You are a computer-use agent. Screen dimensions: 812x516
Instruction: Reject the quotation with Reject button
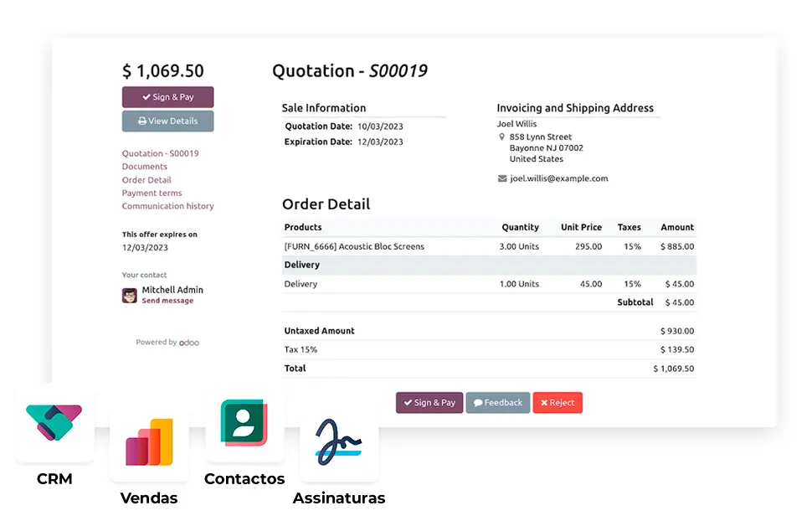[x=558, y=403]
